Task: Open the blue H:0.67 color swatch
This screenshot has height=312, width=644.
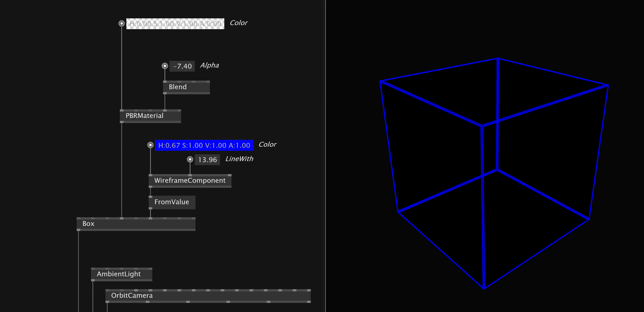Action: [204, 145]
